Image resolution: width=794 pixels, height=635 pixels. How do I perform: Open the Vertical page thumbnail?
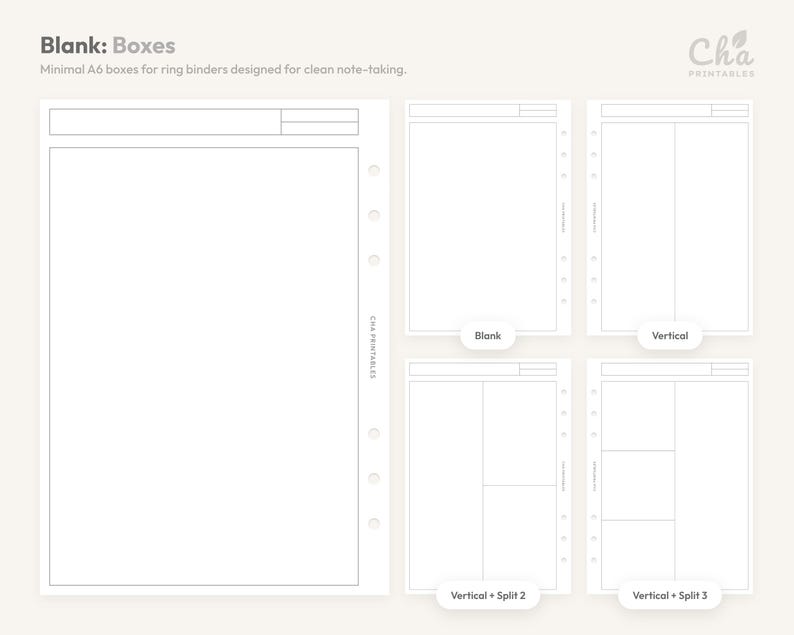click(x=669, y=218)
